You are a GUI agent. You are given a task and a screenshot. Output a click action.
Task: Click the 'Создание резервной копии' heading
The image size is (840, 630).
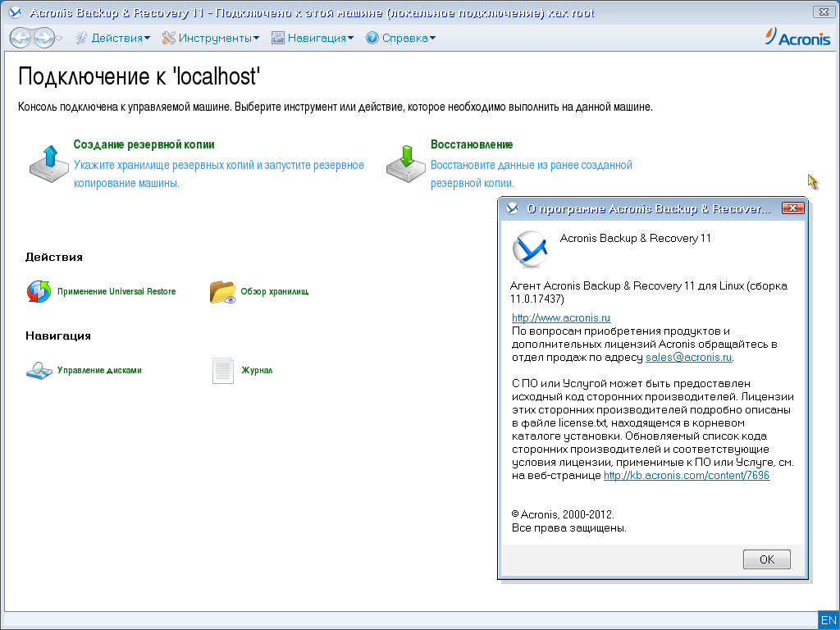(144, 144)
